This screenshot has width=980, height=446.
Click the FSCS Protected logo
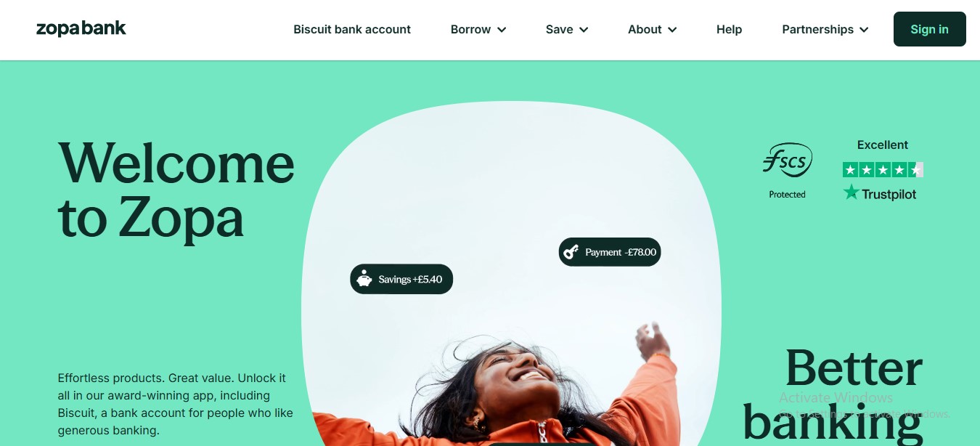point(788,171)
